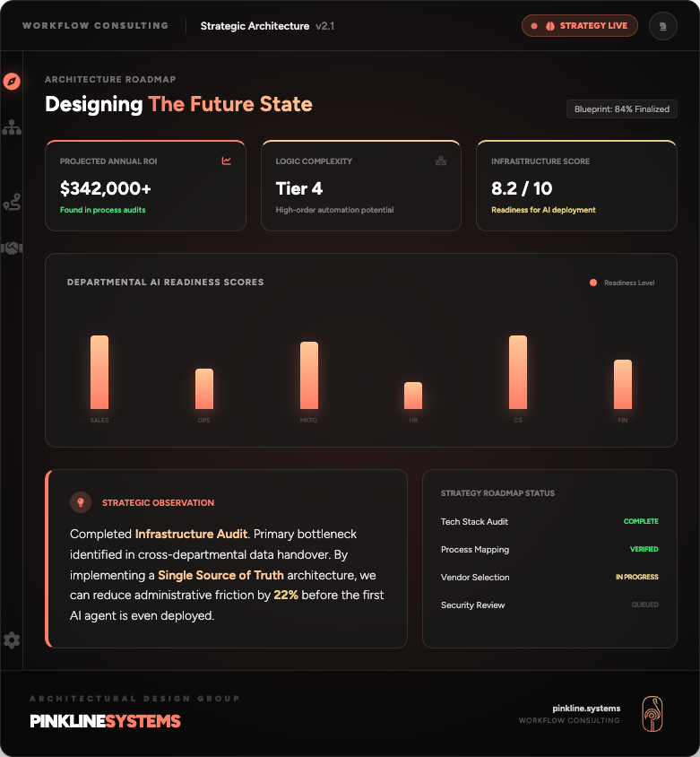
Task: Click the SALES readiness bar in chart
Action: click(x=99, y=372)
